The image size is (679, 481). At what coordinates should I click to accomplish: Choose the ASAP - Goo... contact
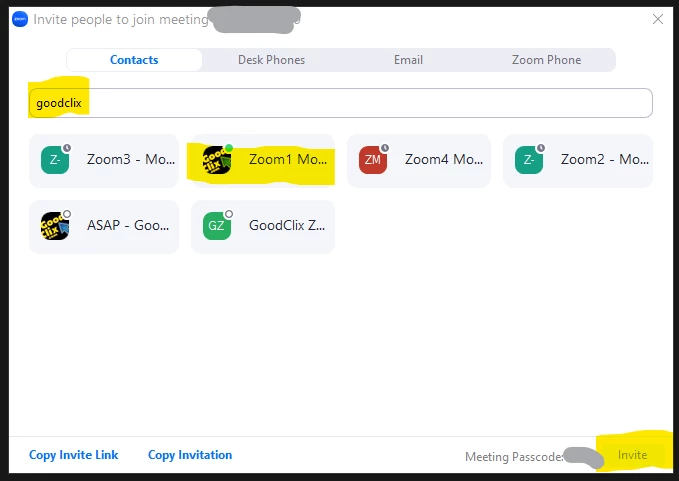pyautogui.click(x=104, y=226)
